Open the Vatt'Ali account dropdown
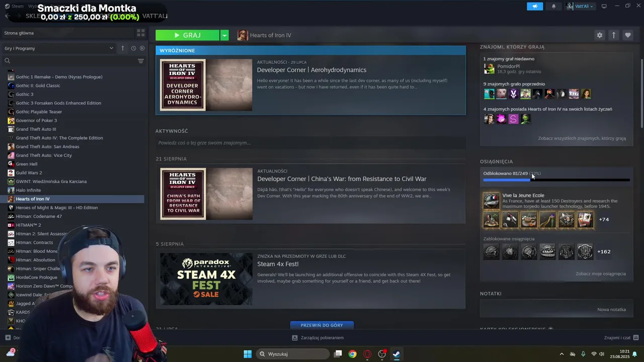Screen dimensions: 644x362 coord(580,6)
